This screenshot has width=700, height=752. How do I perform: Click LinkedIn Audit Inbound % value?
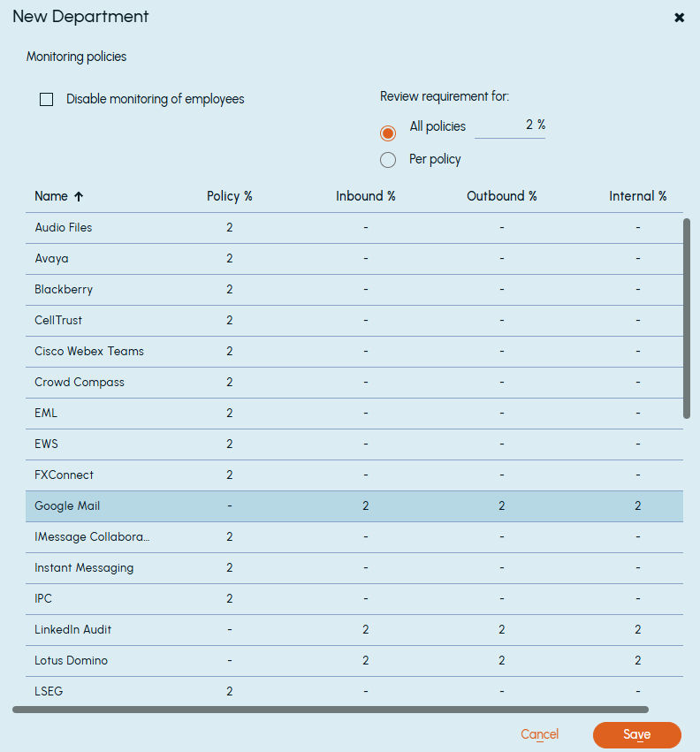click(366, 630)
